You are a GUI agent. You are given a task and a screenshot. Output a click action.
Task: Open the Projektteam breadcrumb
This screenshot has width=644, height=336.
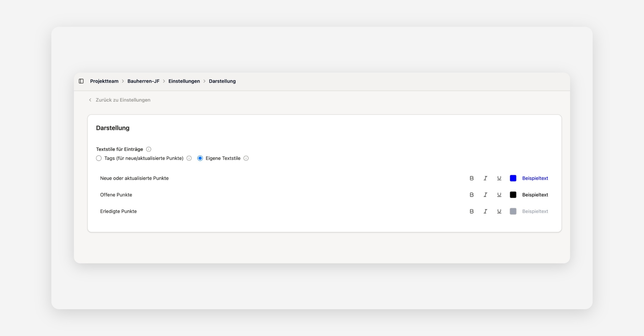(x=104, y=81)
